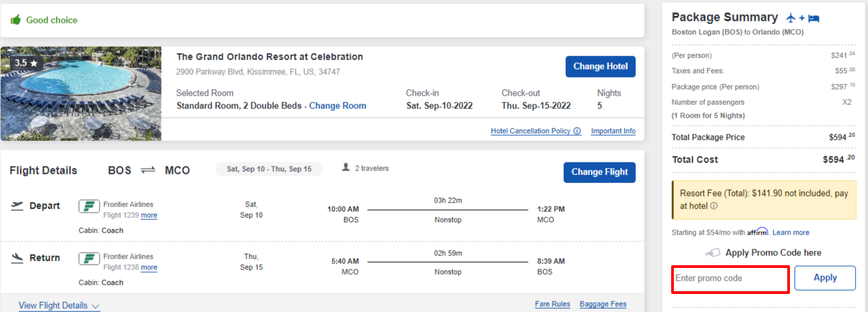Viewport: 868px width, 312px height.
Task: Expand View Flight Details chevron
Action: coord(95,306)
